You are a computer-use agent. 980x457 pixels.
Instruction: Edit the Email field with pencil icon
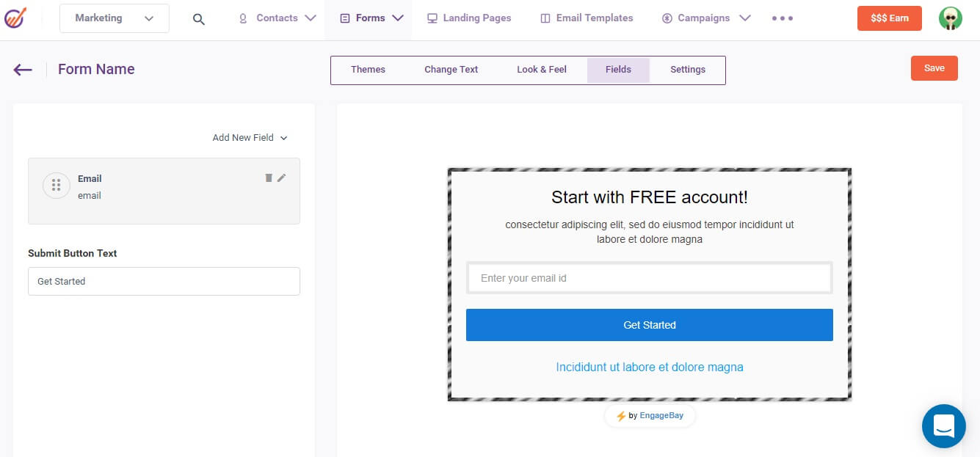[281, 178]
